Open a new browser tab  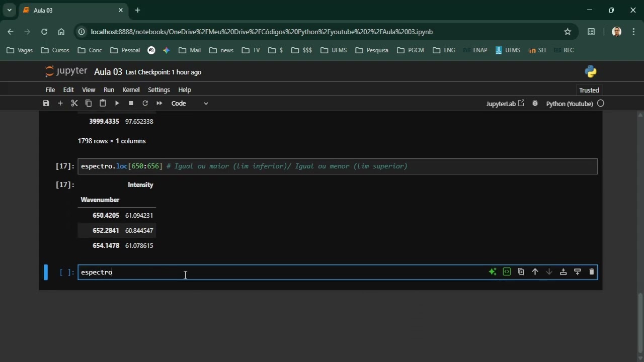[137, 10]
